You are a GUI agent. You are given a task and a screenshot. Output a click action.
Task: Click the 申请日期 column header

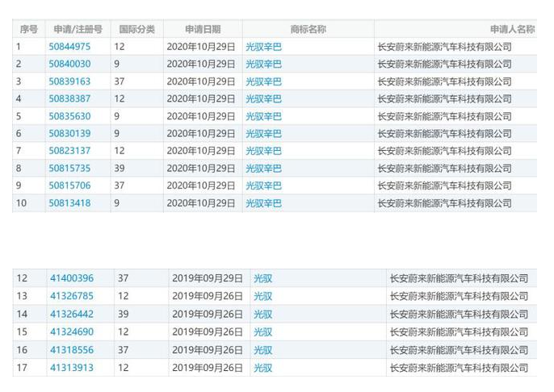click(203, 29)
